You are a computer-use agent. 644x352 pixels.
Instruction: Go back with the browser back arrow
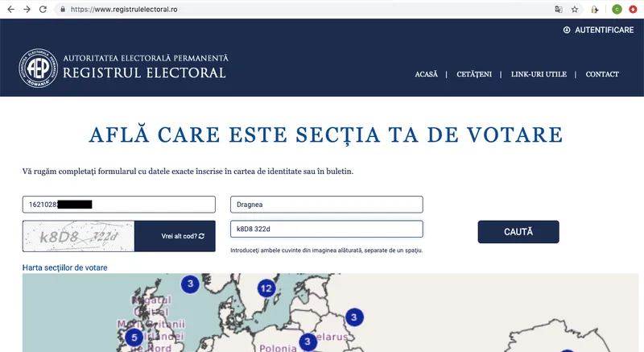[x=10, y=9]
